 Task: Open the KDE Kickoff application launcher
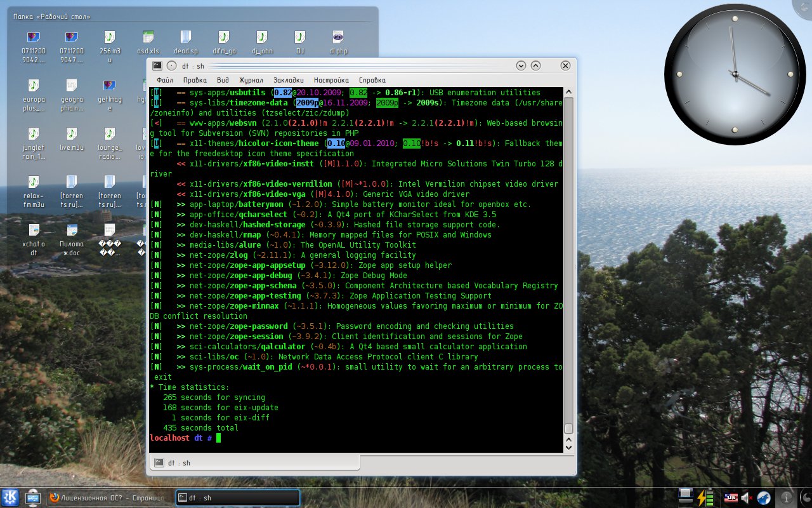coord(10,497)
